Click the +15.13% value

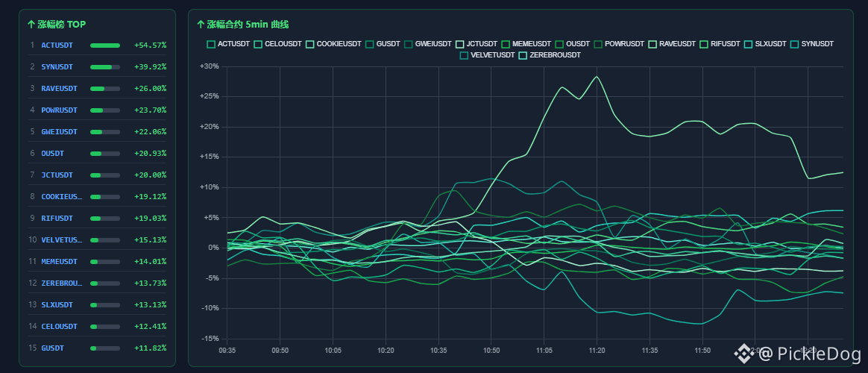point(150,240)
